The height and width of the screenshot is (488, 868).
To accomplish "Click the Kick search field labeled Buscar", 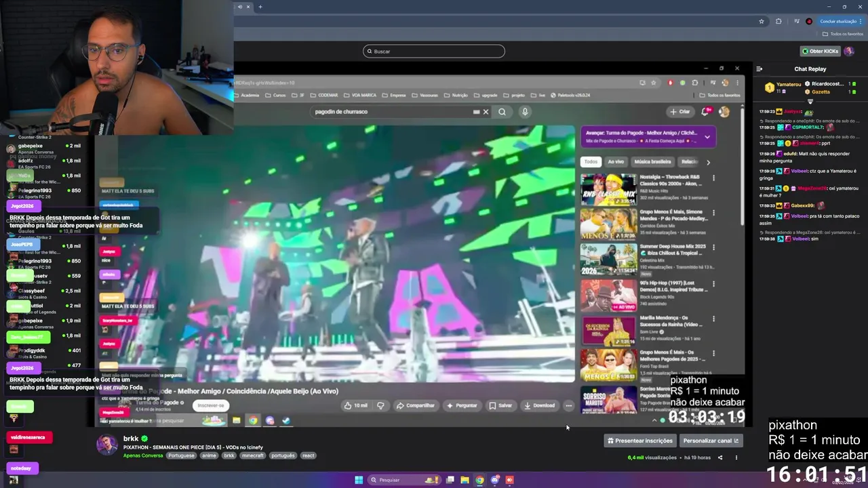I will pyautogui.click(x=434, y=51).
